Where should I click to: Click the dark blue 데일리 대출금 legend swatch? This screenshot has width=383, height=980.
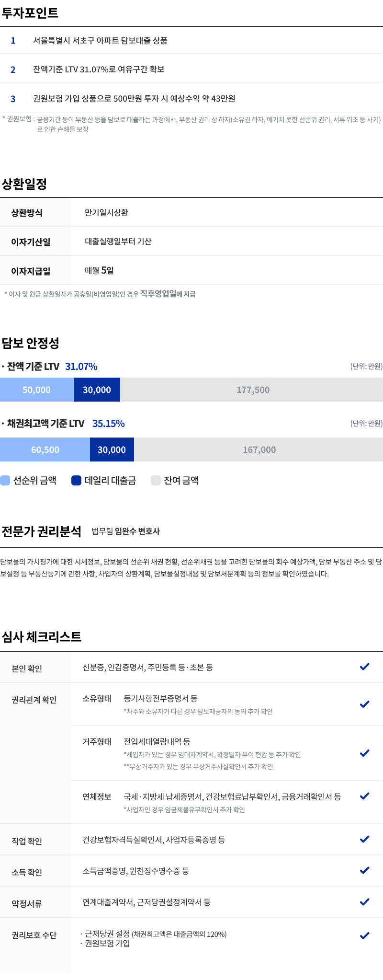pyautogui.click(x=76, y=480)
